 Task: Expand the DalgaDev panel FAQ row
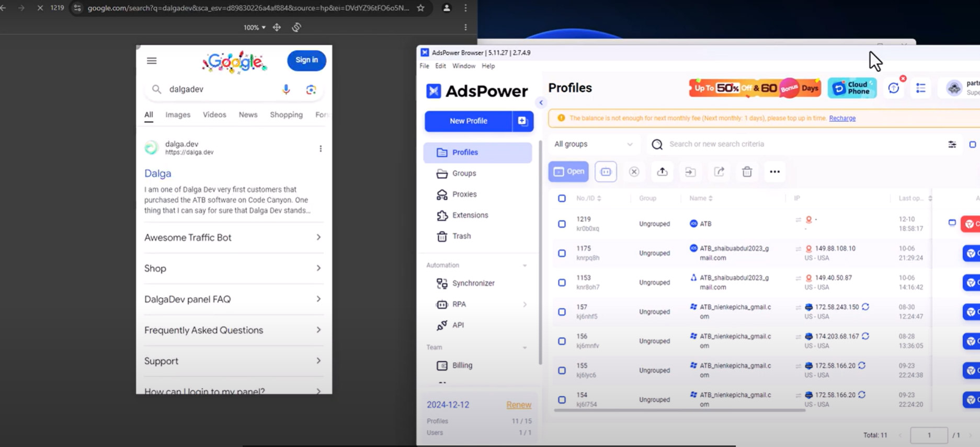[233, 299]
